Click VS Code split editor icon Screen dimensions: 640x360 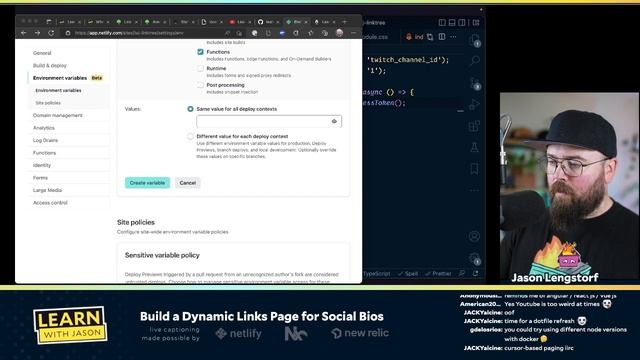[442, 37]
